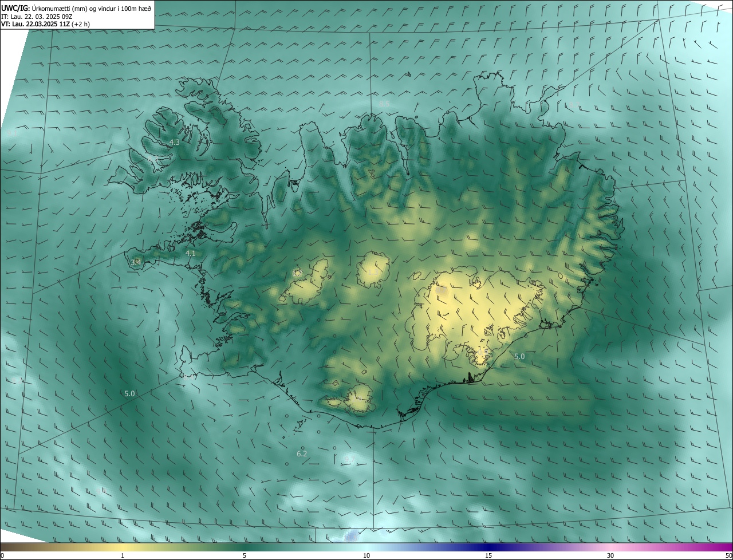Click the colorbar tick label 50
This screenshot has height=560, width=733.
tap(728, 555)
